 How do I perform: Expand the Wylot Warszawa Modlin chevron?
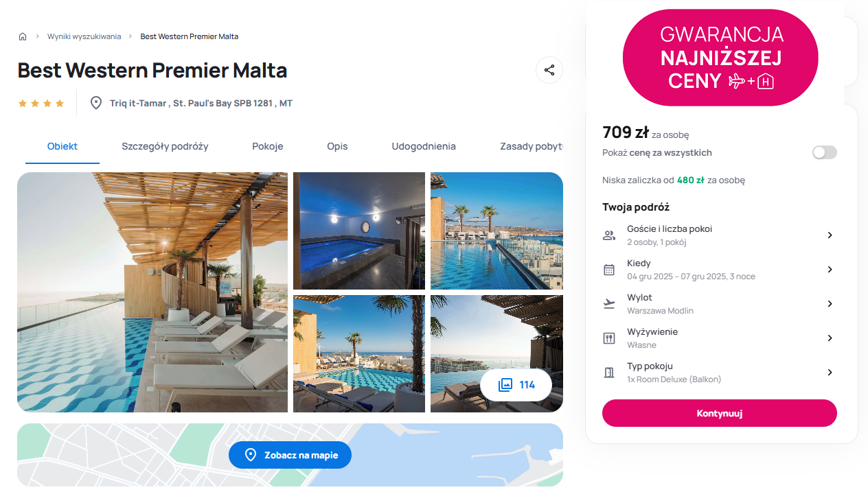[x=830, y=304]
